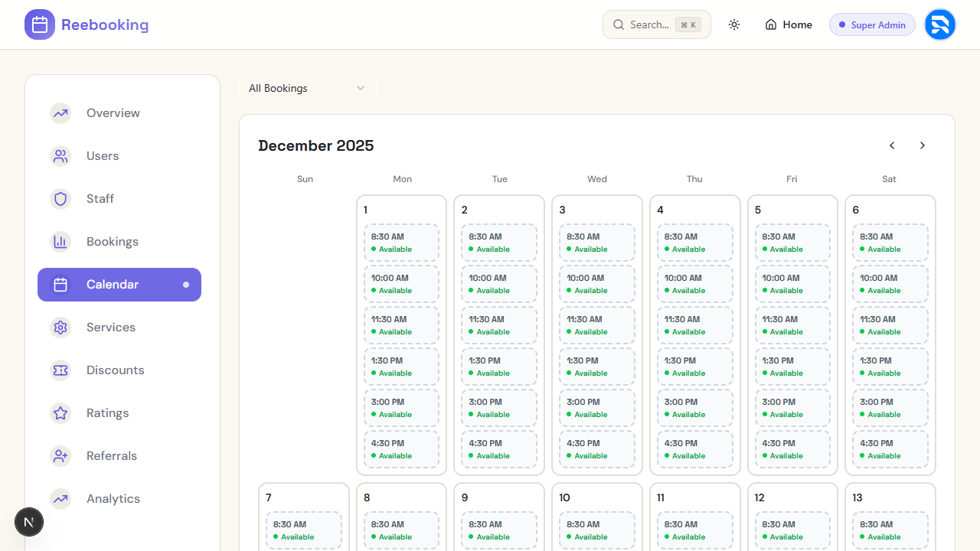Advance to next month with right chevron
The image size is (980, 551).
(923, 145)
